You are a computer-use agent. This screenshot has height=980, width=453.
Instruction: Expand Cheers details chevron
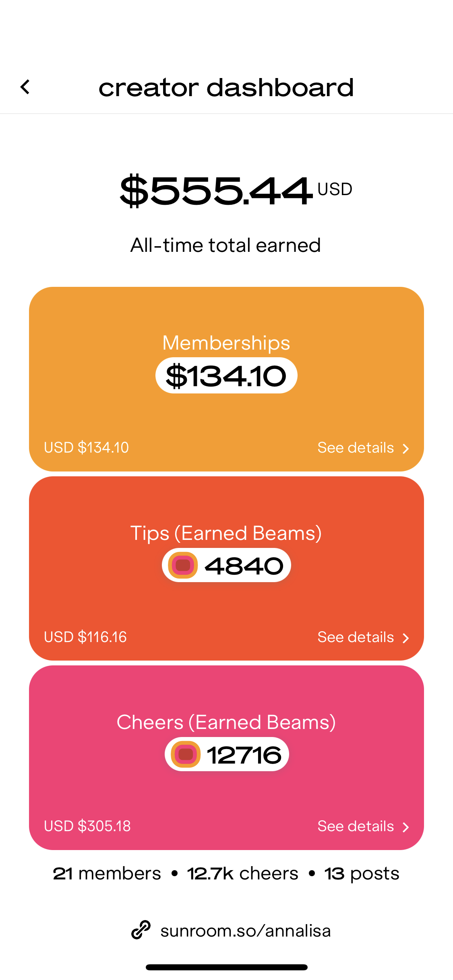[405, 827]
